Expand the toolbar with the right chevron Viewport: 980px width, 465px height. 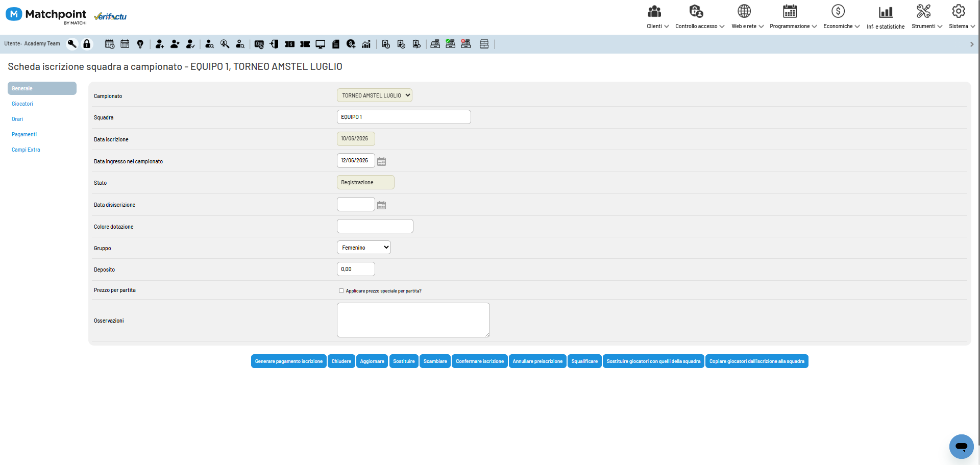(972, 44)
